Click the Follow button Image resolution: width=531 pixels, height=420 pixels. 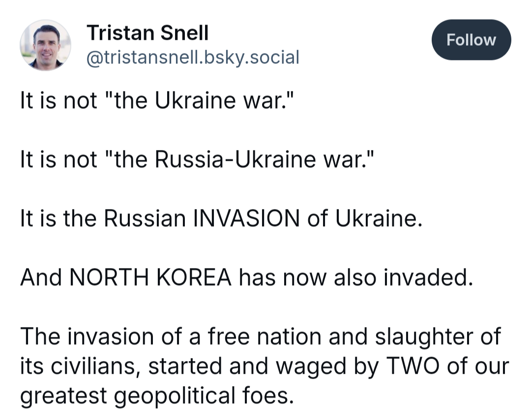(x=471, y=40)
